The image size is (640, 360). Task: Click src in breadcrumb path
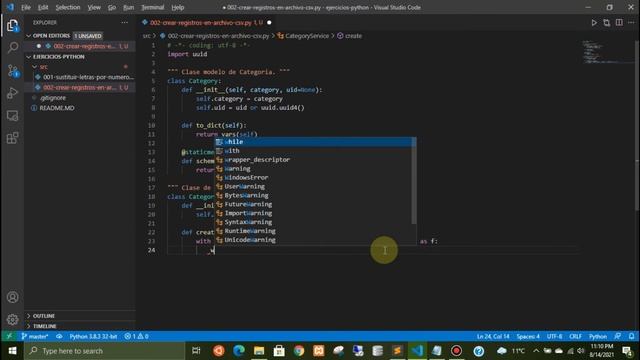(x=147, y=36)
